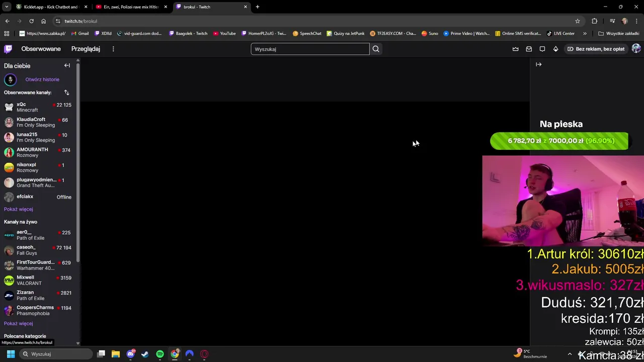Open the stories avatar beside "Otwórz historie"

(x=10, y=79)
